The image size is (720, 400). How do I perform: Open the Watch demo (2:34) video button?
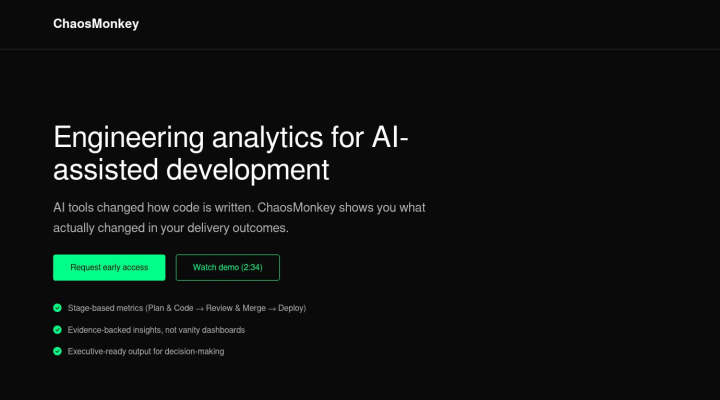tap(227, 267)
